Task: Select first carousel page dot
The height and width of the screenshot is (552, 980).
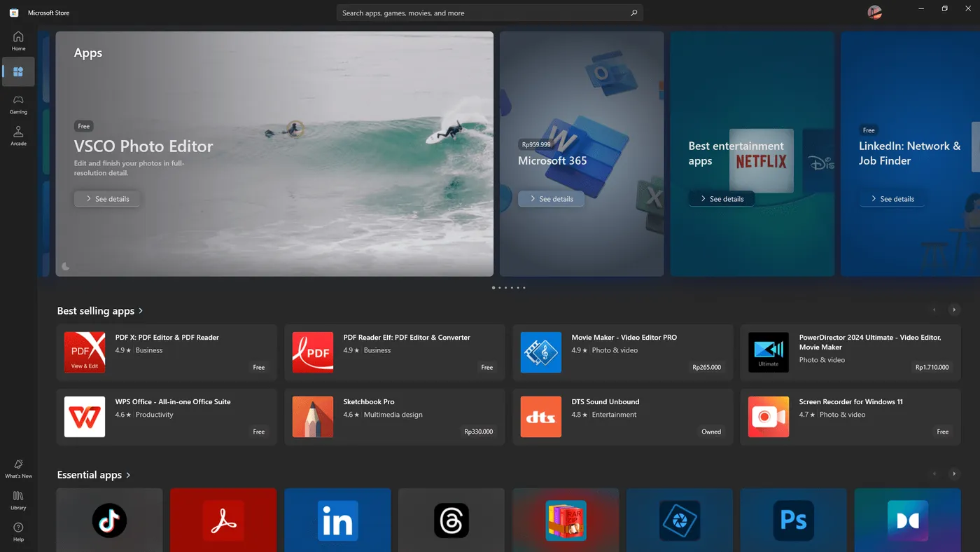Action: tap(493, 288)
